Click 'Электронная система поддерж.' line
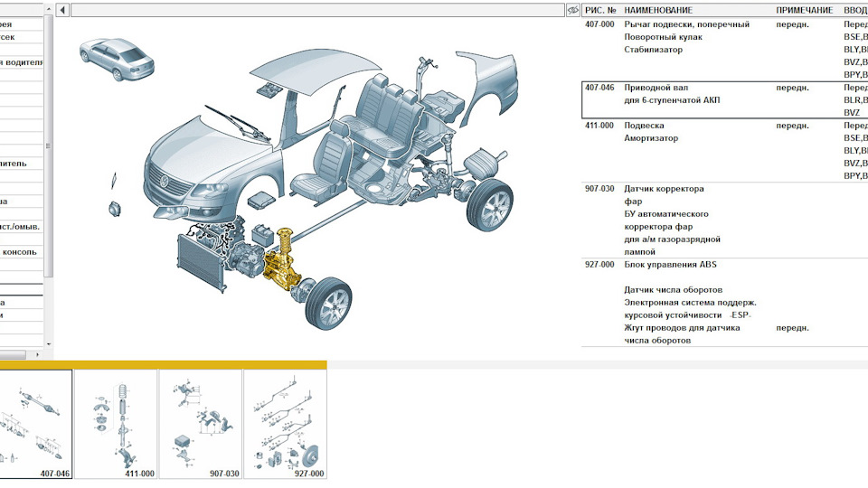Viewport: 868px width, 488px height. coord(690,303)
